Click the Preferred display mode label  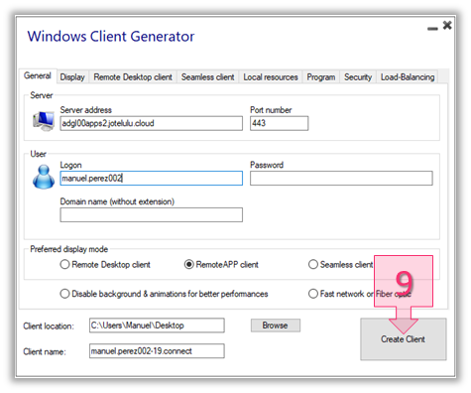pyautogui.click(x=69, y=249)
